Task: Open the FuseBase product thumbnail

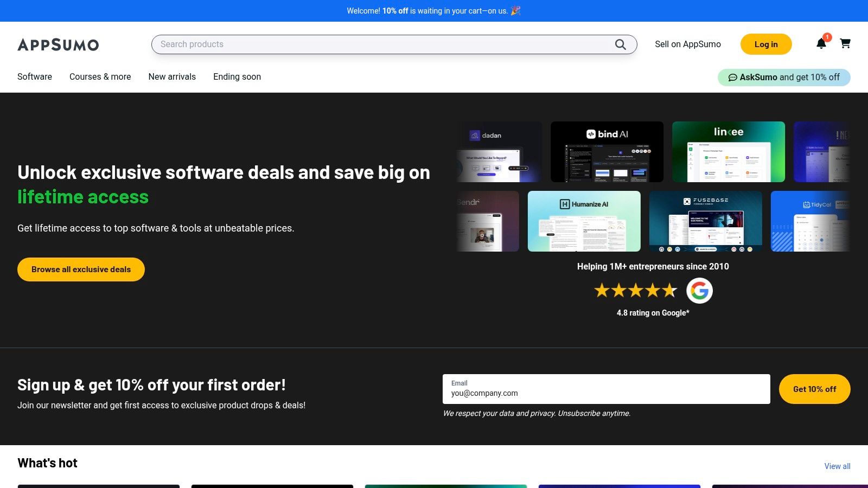Action: (x=706, y=221)
